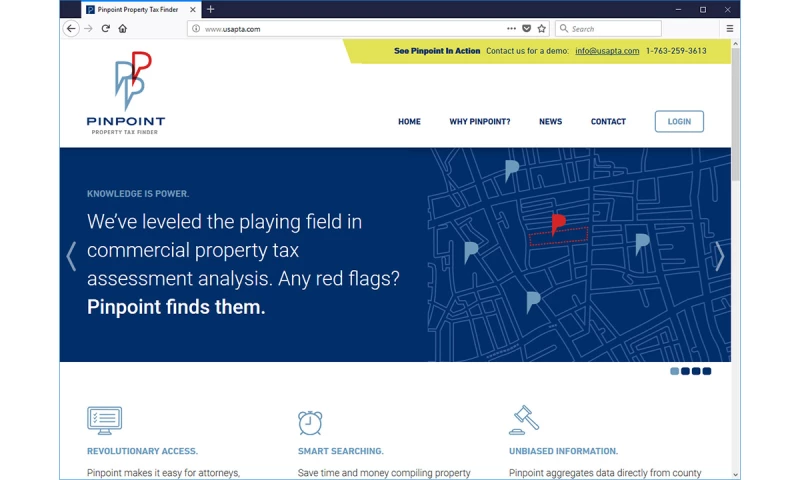Select the second carousel indicator dot
Viewport: 800px width, 480px height.
click(x=685, y=371)
